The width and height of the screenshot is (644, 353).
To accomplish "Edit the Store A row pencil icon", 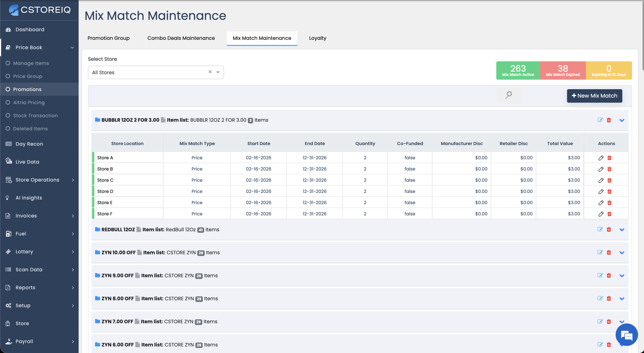I will (x=601, y=158).
